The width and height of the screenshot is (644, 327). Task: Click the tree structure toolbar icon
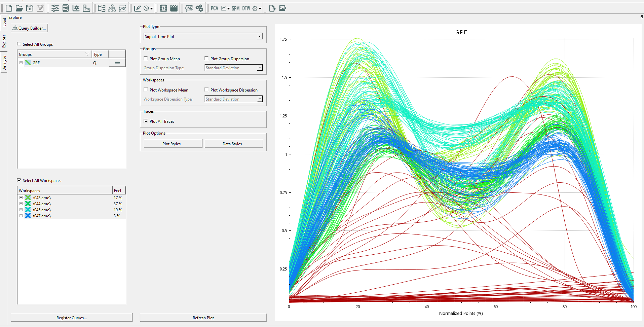(102, 8)
